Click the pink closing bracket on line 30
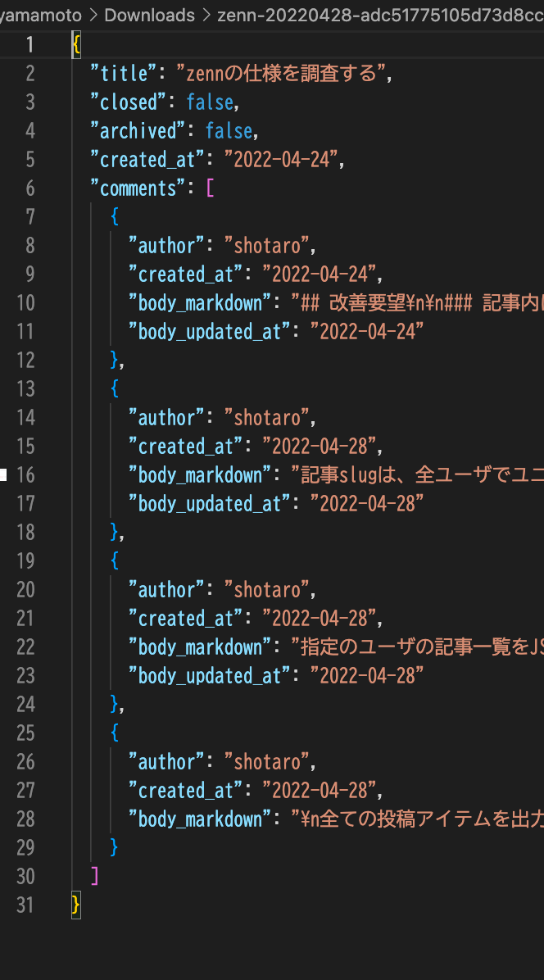The height and width of the screenshot is (980, 544). 95,876
